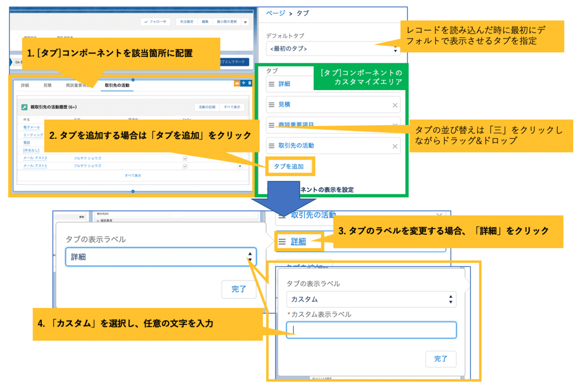Click the 最小限の更新 button
The image size is (588, 389).
pyautogui.click(x=227, y=22)
